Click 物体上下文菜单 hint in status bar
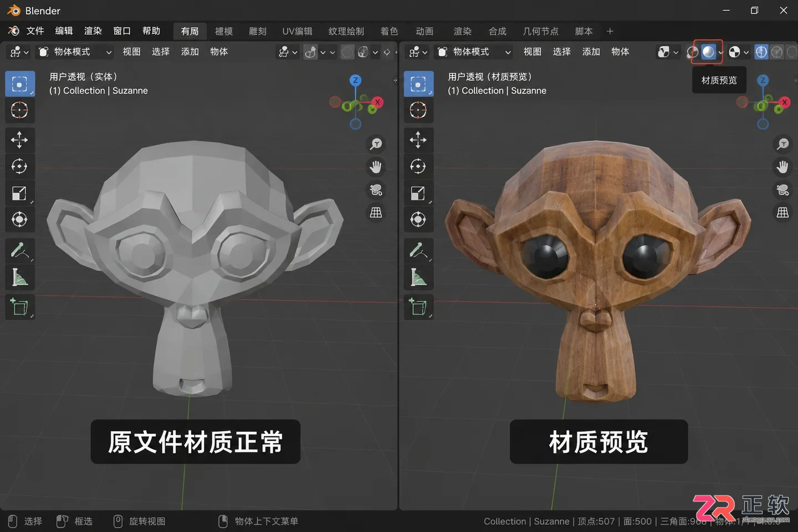Image resolution: width=798 pixels, height=532 pixels. [258, 521]
